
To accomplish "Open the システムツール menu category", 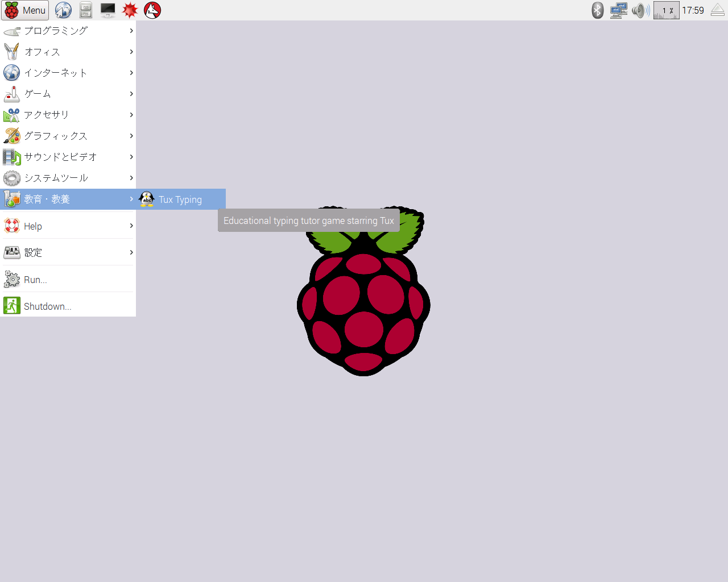I will click(68, 178).
